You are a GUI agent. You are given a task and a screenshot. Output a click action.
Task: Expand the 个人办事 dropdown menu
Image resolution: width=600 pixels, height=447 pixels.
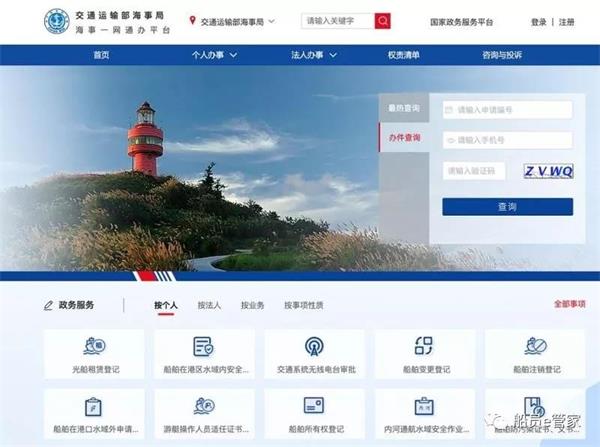[214, 55]
